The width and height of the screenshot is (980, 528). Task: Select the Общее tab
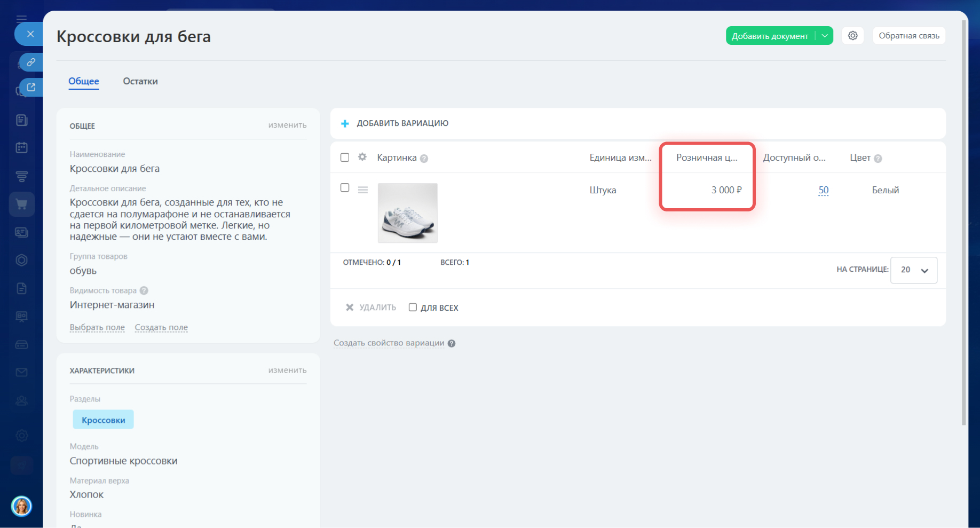tap(84, 81)
